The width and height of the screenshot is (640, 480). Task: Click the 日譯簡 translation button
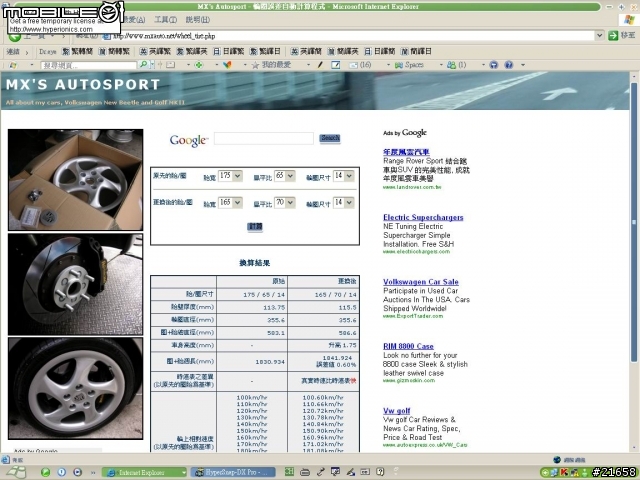point(380,51)
